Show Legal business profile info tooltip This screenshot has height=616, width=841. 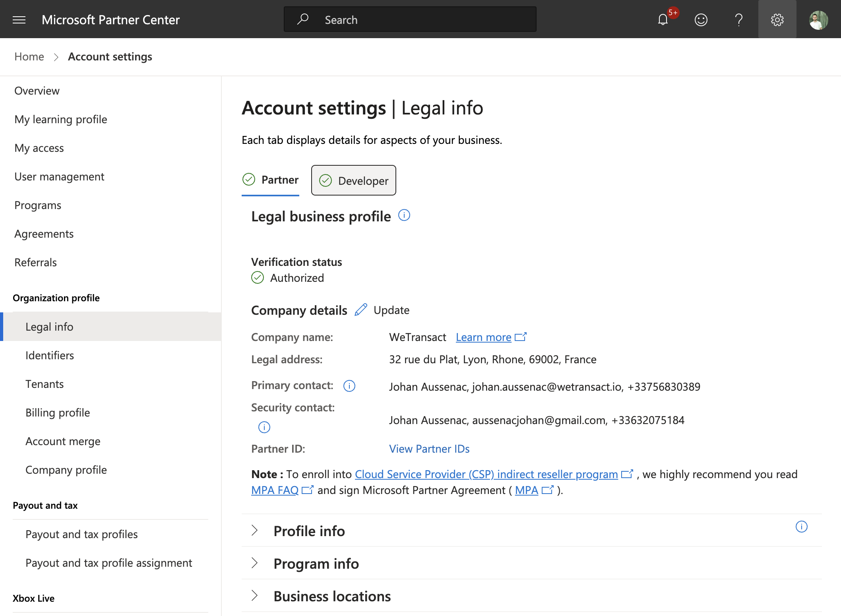point(404,215)
